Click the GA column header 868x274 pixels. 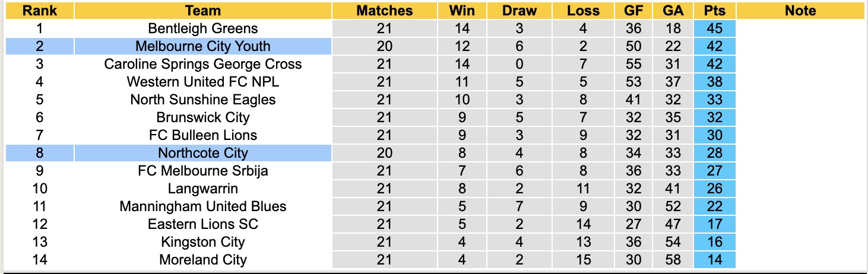673,11
